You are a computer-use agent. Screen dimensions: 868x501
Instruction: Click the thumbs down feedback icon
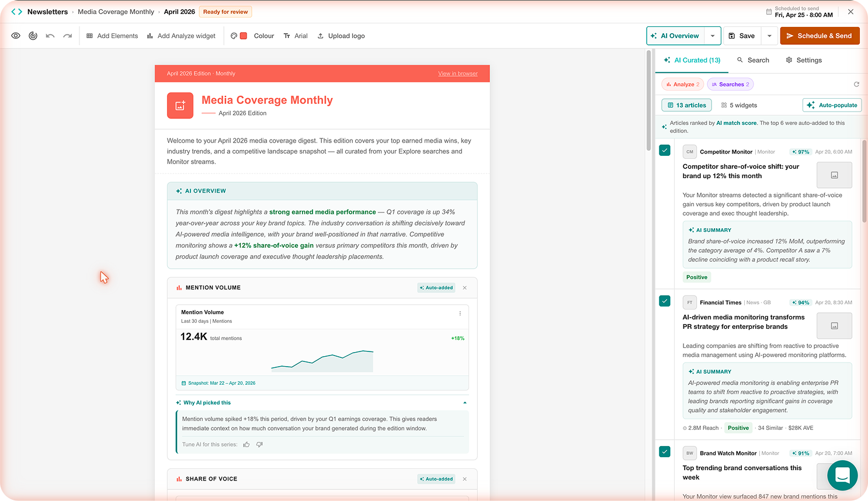point(259,444)
